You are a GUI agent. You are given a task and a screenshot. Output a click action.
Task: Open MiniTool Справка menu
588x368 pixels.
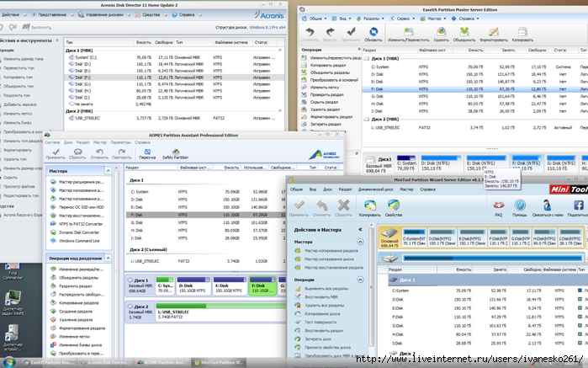[427, 189]
